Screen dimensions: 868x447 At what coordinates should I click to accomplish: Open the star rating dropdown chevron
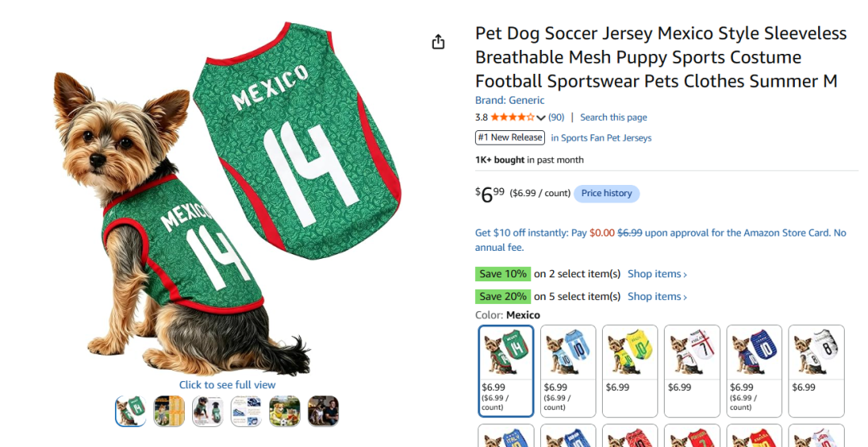[541, 117]
